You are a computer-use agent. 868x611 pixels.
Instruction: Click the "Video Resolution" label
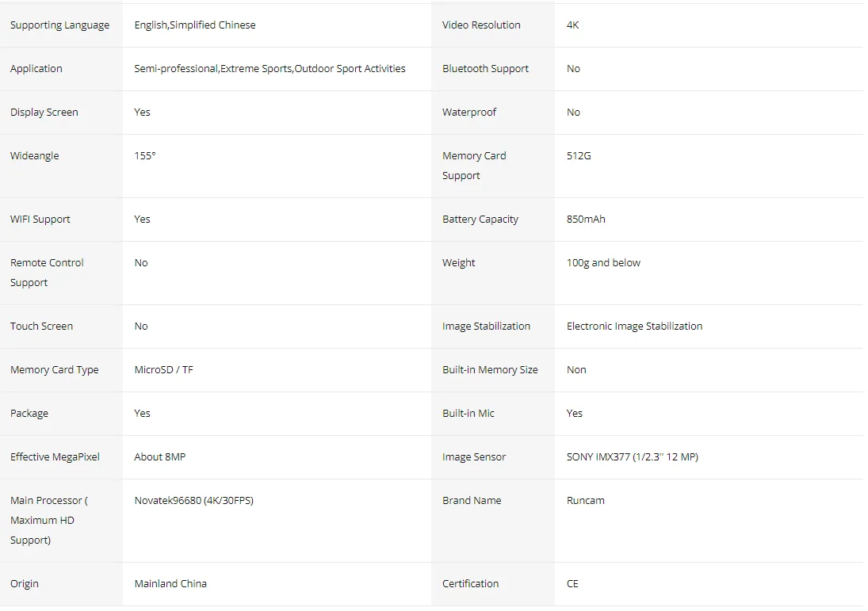point(481,25)
